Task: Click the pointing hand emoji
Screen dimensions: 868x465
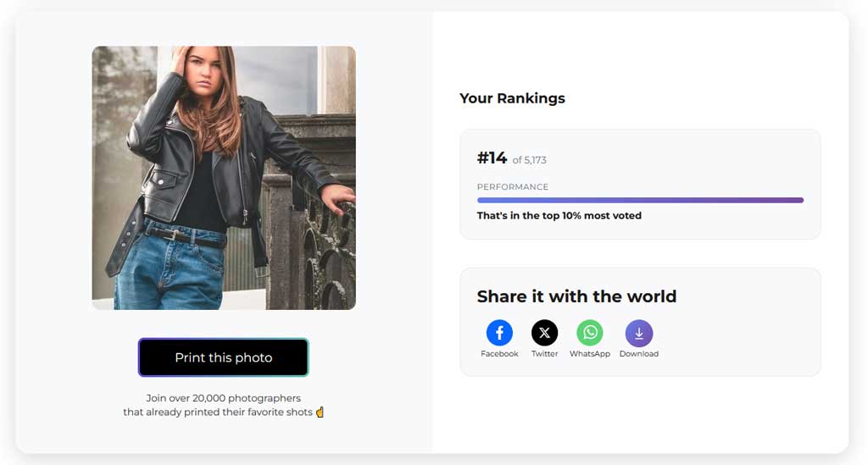Action: (x=320, y=412)
